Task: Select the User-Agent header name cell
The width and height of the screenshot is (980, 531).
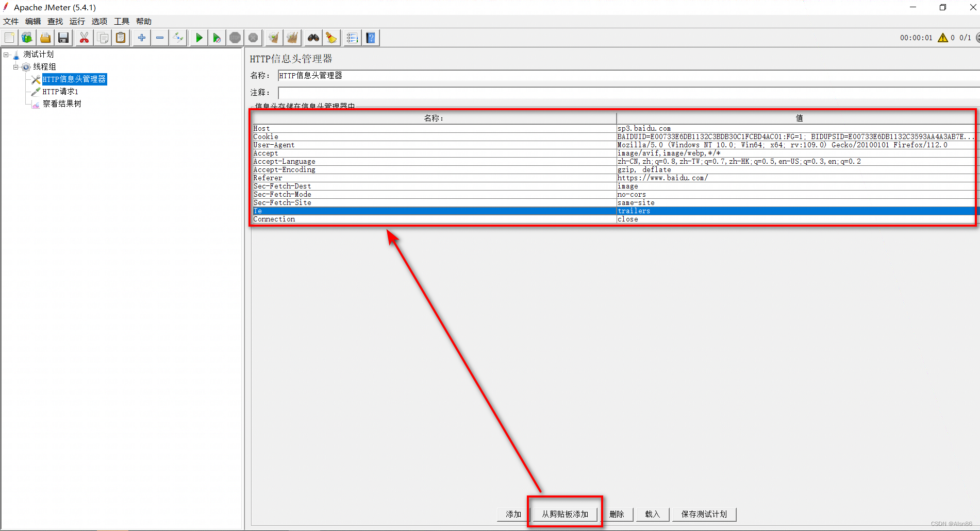Action: [434, 145]
